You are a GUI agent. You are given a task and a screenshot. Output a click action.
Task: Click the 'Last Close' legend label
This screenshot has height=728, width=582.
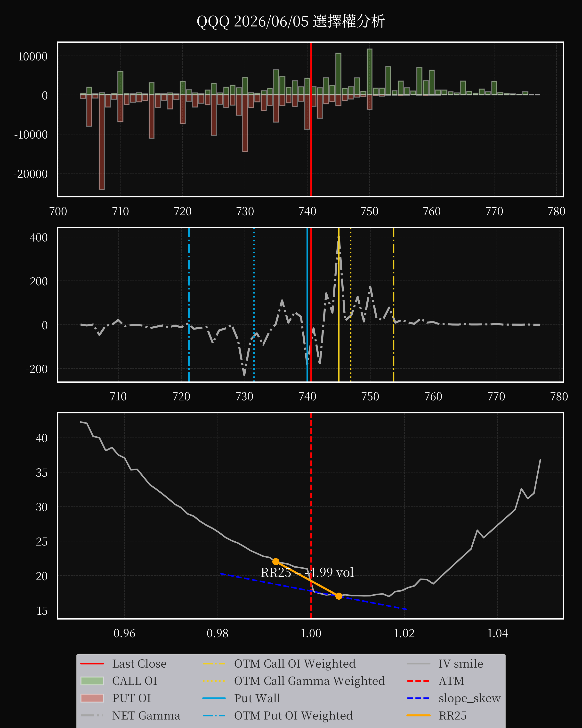(139, 664)
